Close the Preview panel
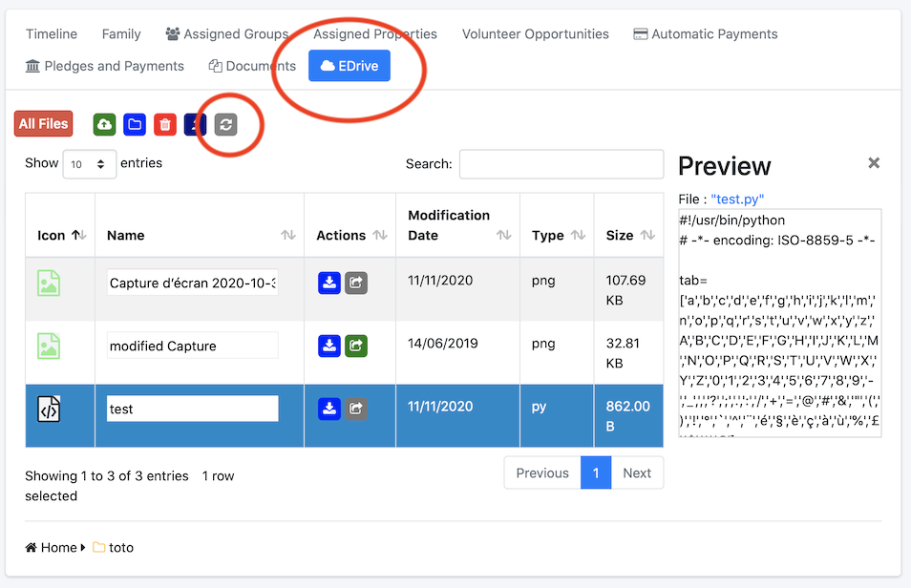Image resolution: width=911 pixels, height=588 pixels. coord(874,162)
